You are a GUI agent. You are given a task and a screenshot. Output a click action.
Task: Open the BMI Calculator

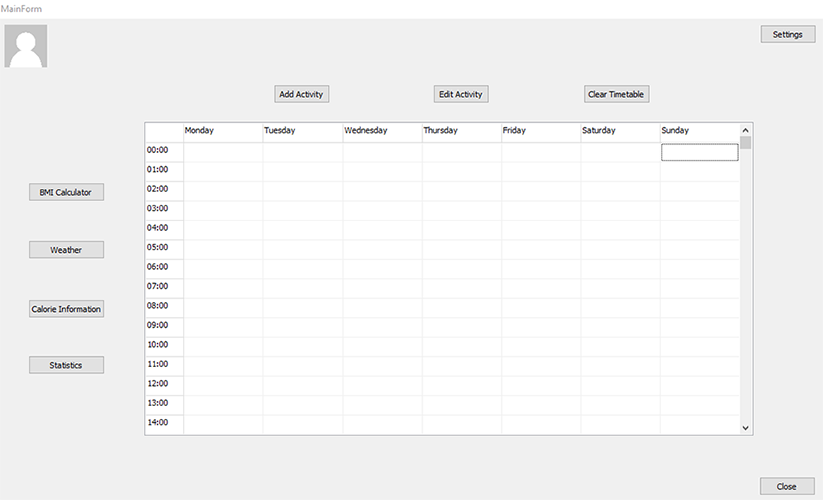[66, 192]
